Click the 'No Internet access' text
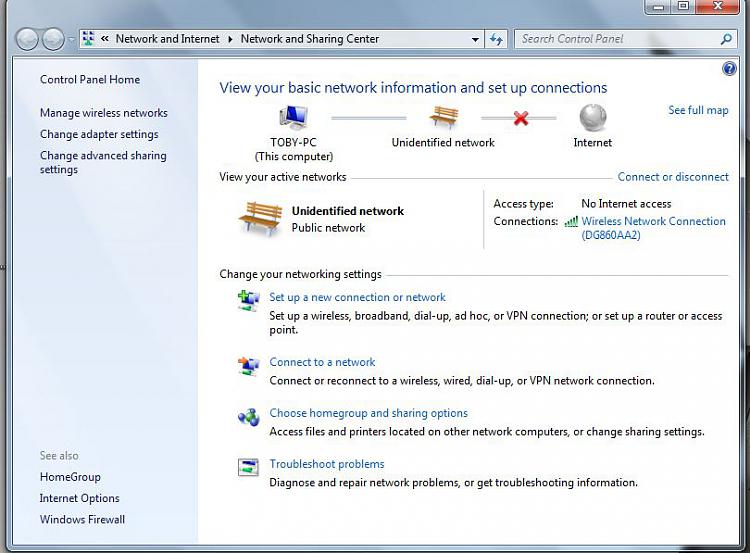This screenshot has height=553, width=750. click(626, 204)
